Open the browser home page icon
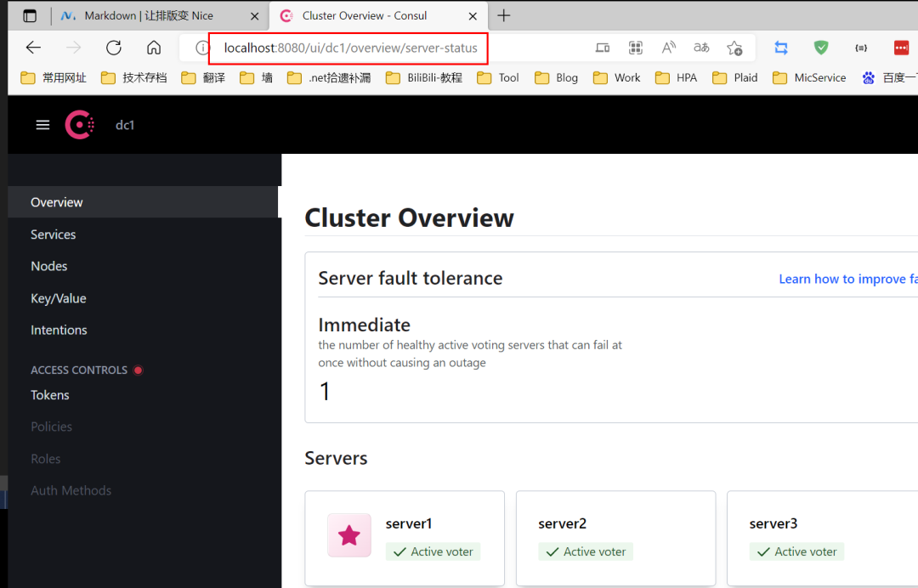Screen dimensions: 918x588 [153, 48]
